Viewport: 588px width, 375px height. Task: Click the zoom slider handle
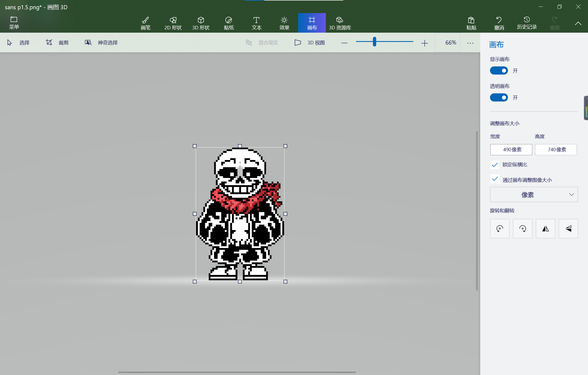click(x=375, y=42)
